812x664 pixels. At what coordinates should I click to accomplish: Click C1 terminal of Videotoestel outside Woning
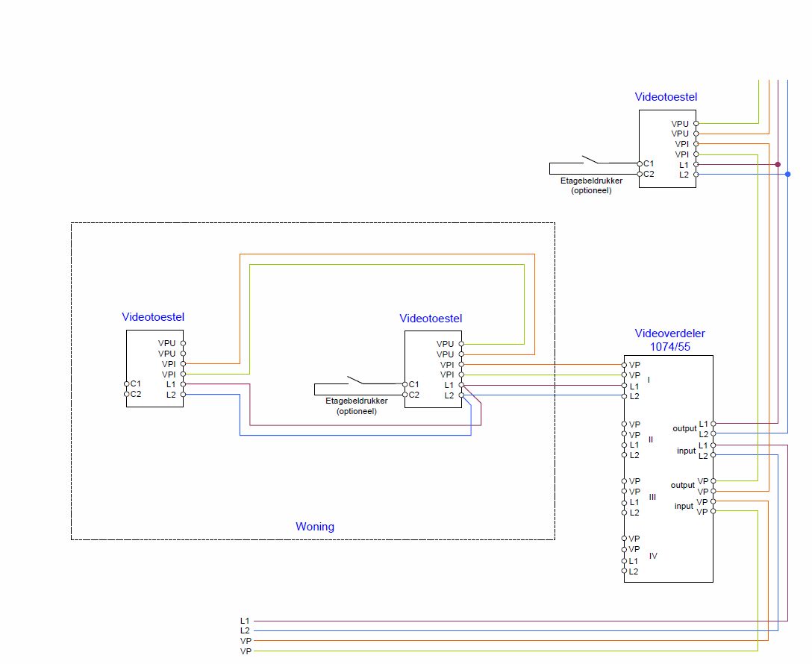click(x=640, y=164)
